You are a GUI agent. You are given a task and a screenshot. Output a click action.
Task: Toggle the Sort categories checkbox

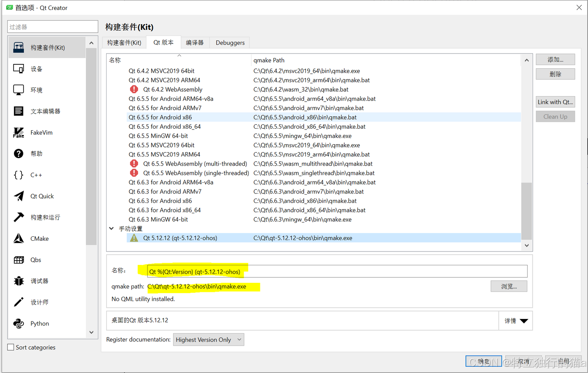11,347
